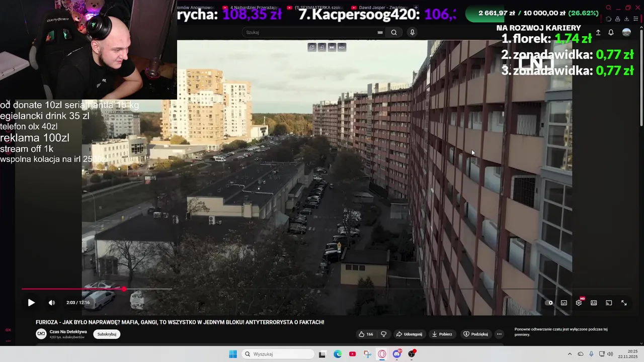Switch to the Dawid Jasper browser tab

tap(380, 8)
